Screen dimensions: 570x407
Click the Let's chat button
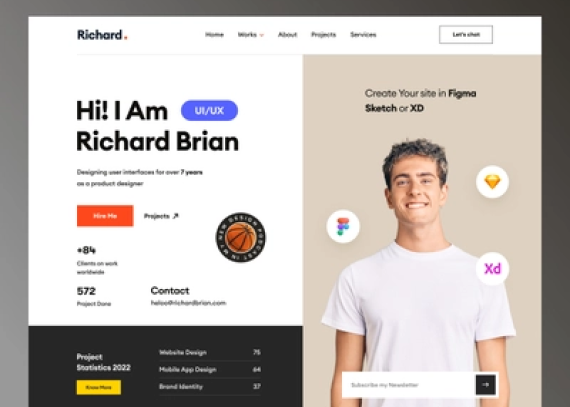pos(466,35)
